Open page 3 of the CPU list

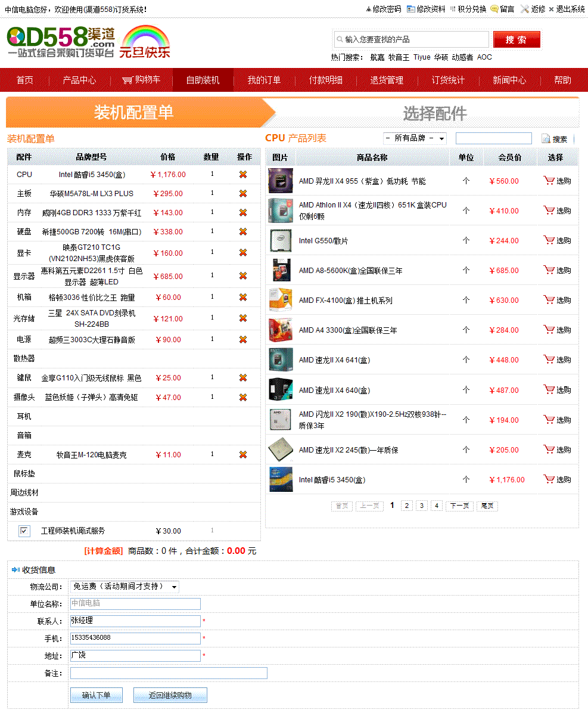(422, 506)
